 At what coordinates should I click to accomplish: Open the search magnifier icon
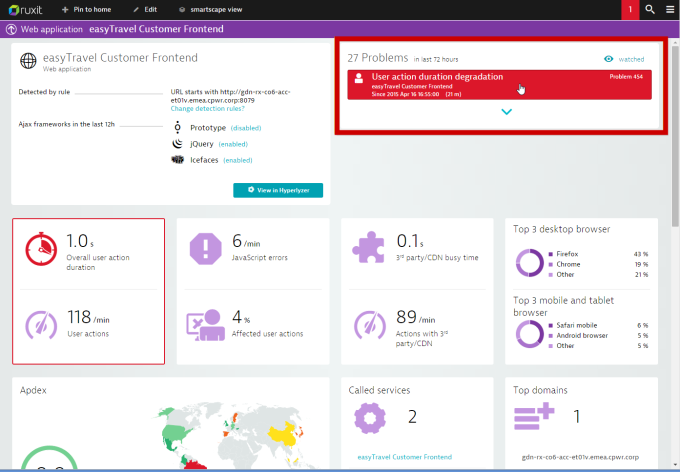tap(650, 10)
